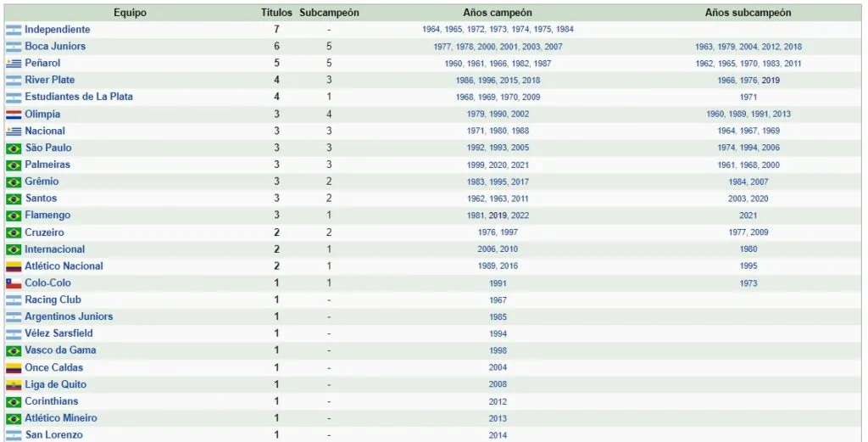Go to Estudiantes de La Plata page
The image size is (868, 442).
pos(78,97)
